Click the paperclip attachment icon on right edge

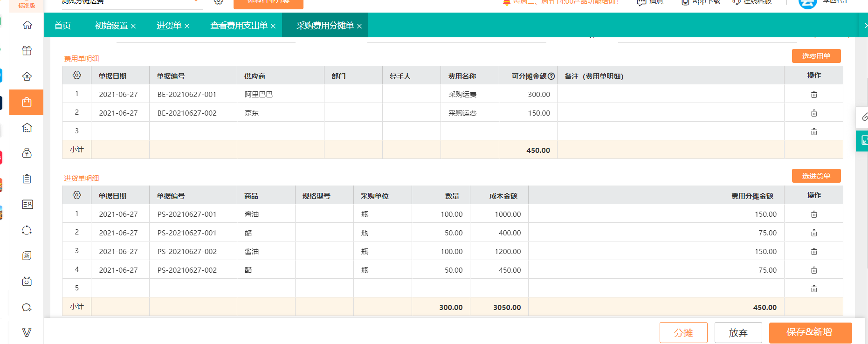(x=864, y=117)
